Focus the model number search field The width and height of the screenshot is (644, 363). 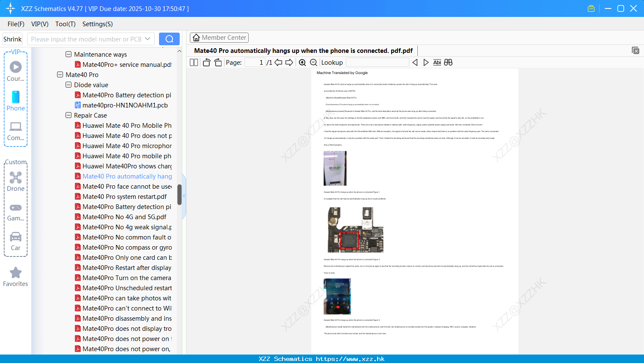86,39
